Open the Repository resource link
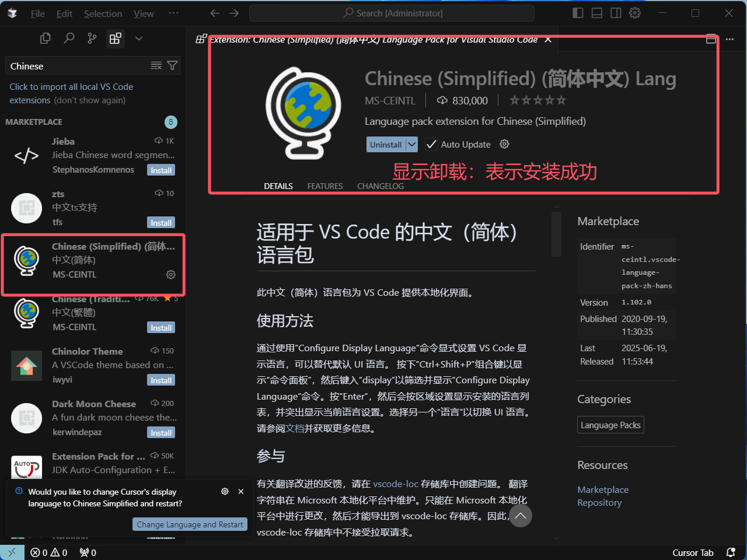The image size is (747, 560). 599,503
